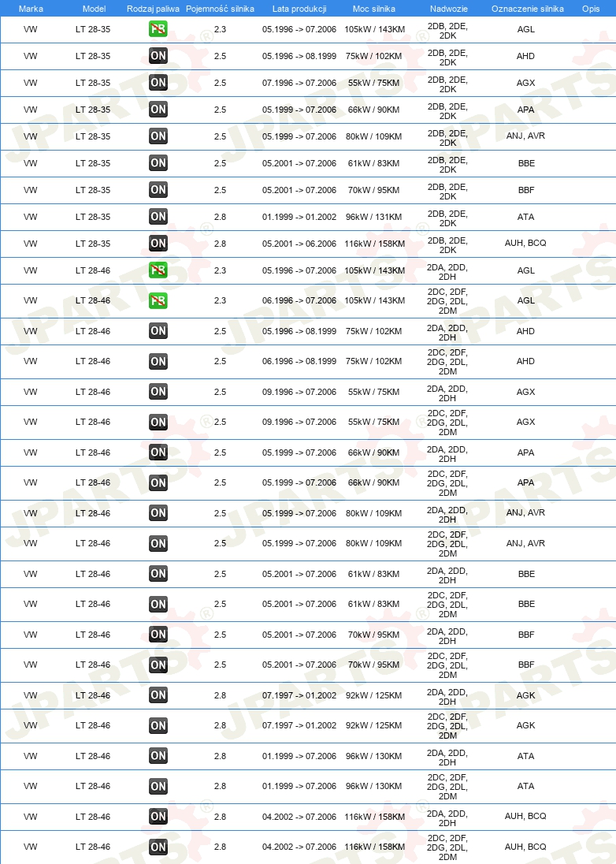Click the ON diesel icon in LT 28-35 AHD row
Viewport: 616px width, 864px height.
pyautogui.click(x=158, y=56)
